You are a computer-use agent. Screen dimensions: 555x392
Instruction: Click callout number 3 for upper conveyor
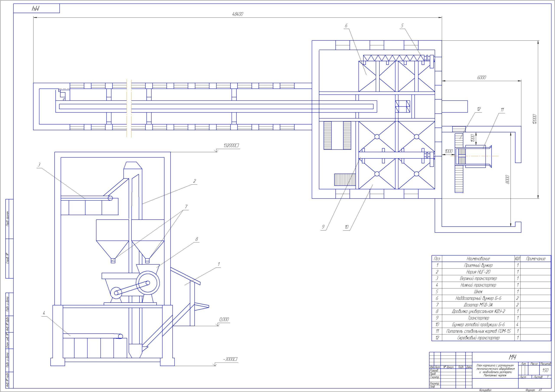[x=39, y=165]
